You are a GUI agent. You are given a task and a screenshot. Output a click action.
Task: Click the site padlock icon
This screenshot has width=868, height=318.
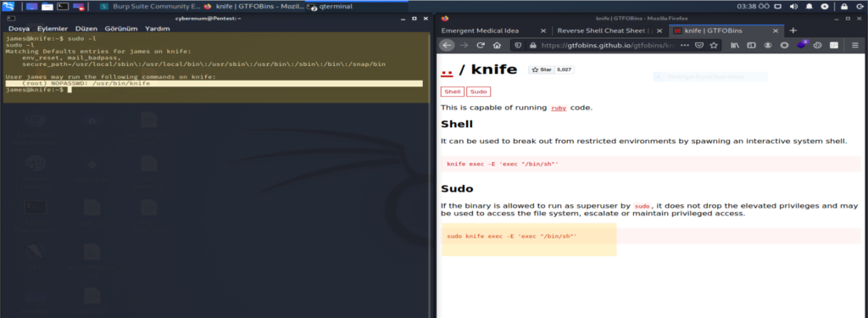pyautogui.click(x=532, y=45)
